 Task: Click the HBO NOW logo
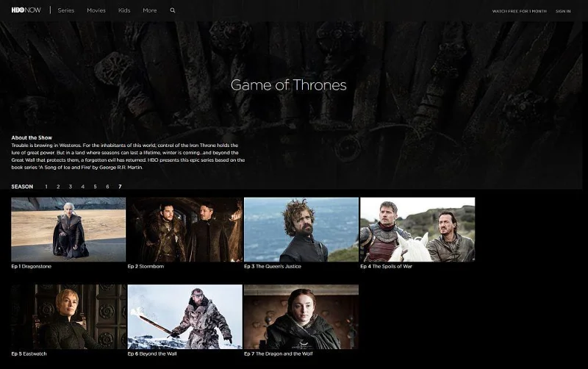26,10
